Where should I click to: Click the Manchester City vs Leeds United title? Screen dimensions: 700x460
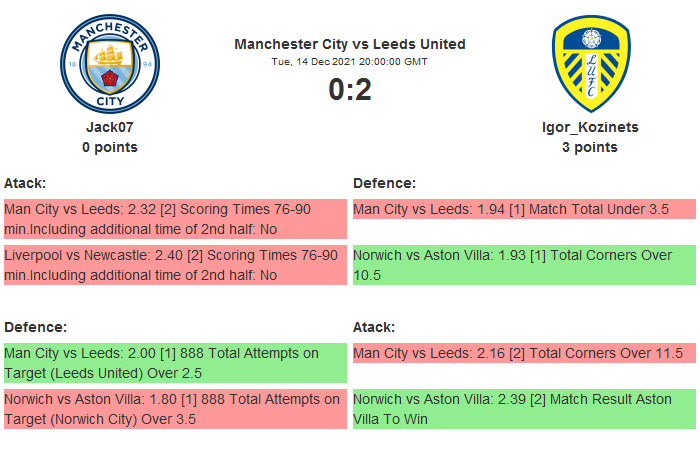pos(349,44)
